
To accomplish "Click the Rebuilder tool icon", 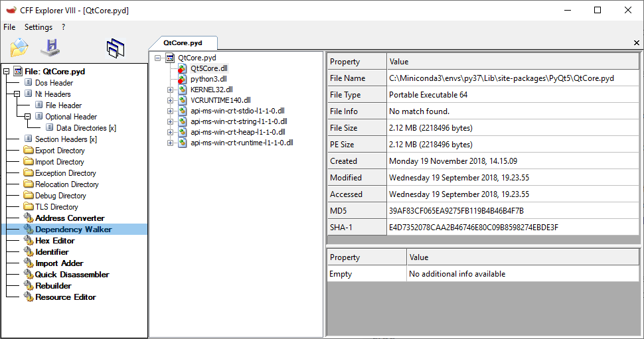I will 29,286.
